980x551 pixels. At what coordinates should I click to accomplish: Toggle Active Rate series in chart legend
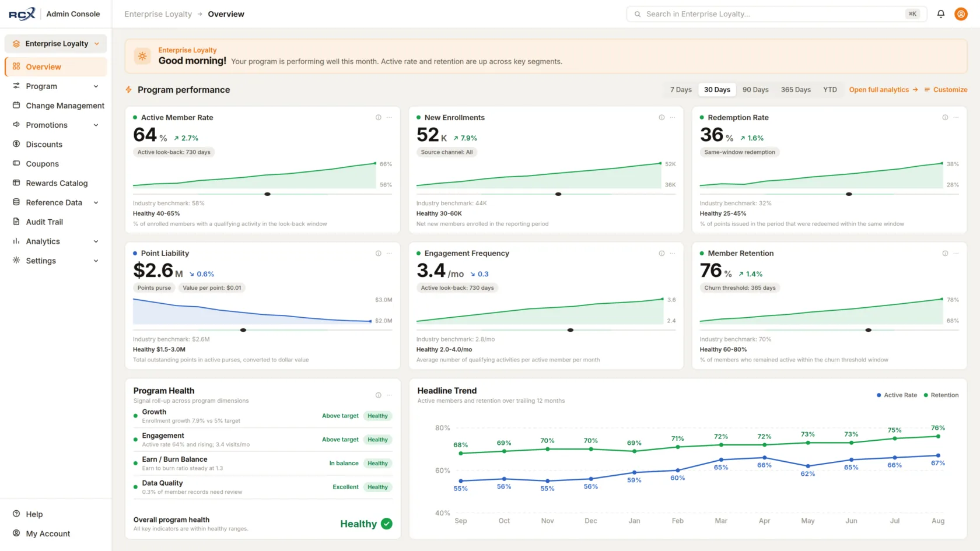coord(897,395)
